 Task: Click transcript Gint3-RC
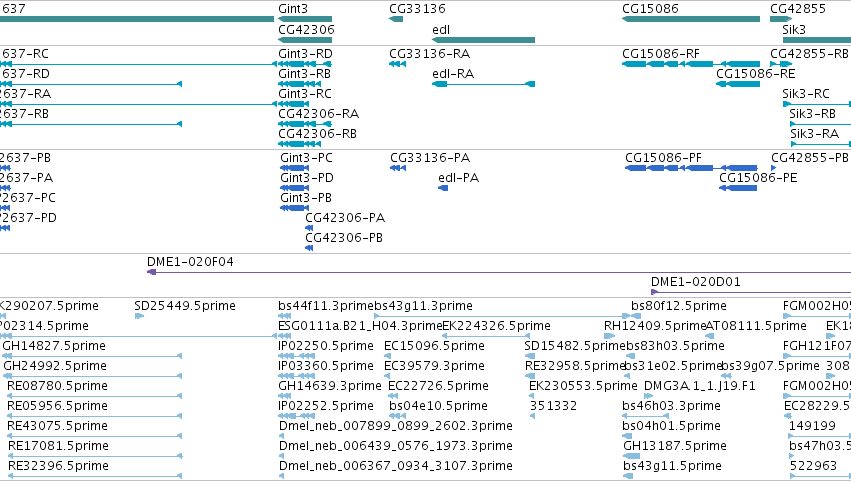(x=305, y=94)
